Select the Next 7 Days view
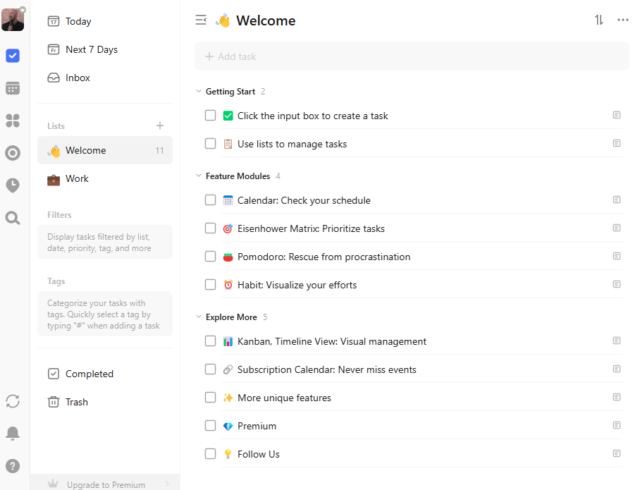640x490 pixels. (x=91, y=49)
